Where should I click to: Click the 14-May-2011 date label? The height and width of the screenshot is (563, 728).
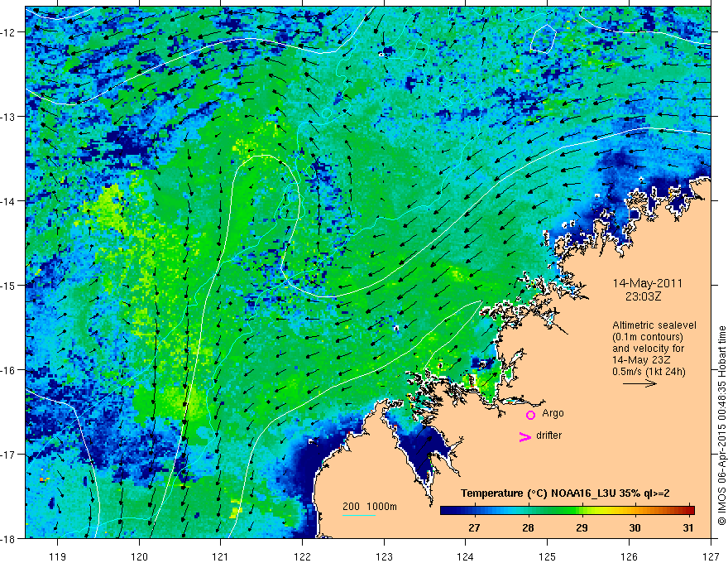click(647, 283)
